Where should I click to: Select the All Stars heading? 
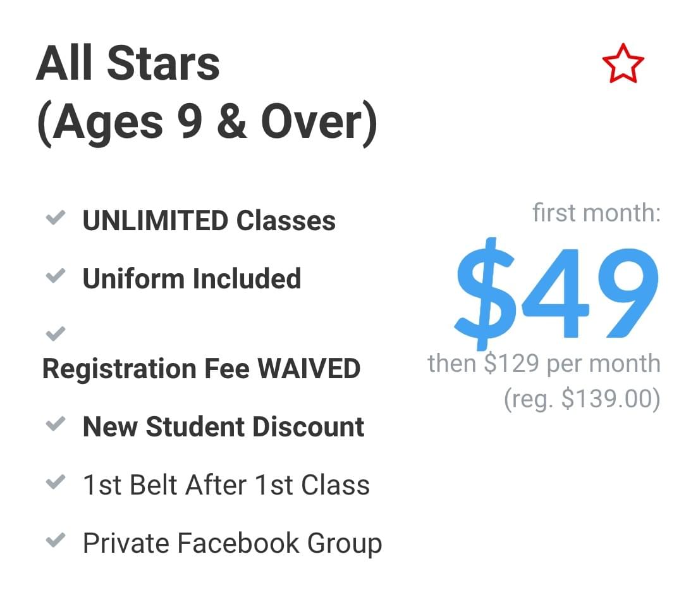tap(128, 63)
